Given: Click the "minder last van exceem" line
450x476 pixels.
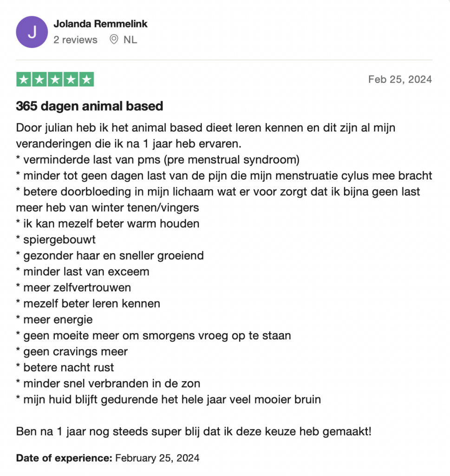Looking at the screenshot, I should (x=83, y=271).
